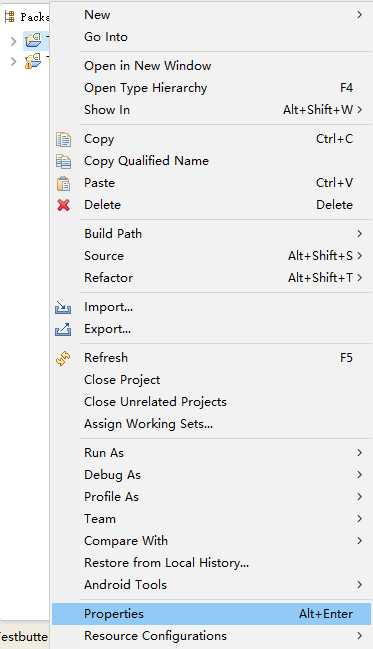
Task: Click the Package Explorer view tab
Action: pyautogui.click(x=26, y=17)
